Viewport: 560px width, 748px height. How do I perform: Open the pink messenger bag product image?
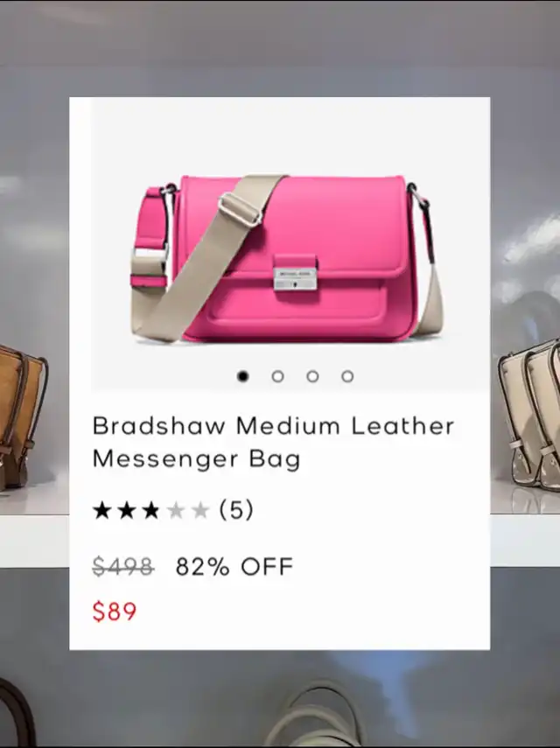(288, 258)
